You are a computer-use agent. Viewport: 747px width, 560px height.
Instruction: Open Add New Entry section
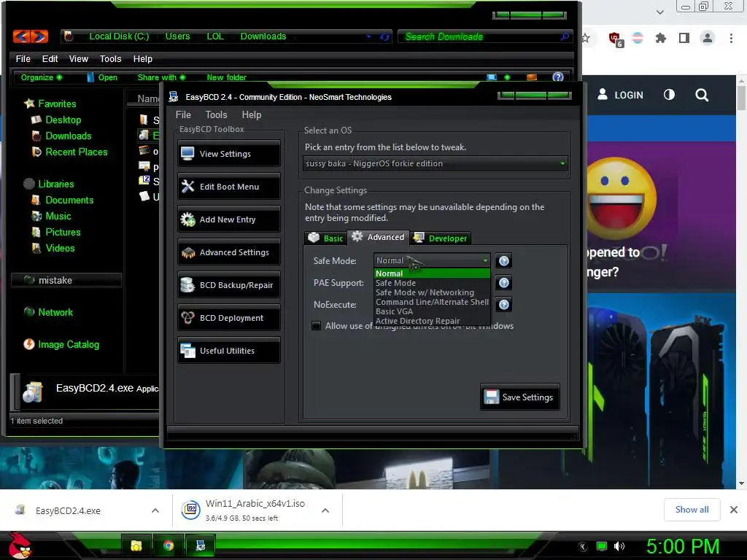[x=228, y=219]
